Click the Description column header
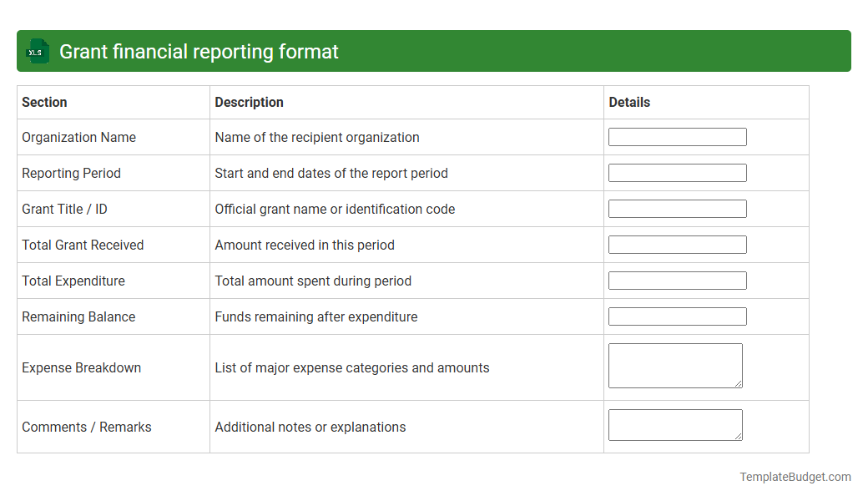The height and width of the screenshot is (501, 868). click(249, 102)
